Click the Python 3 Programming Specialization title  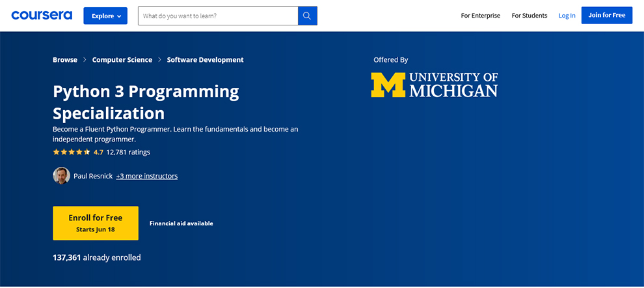[146, 102]
